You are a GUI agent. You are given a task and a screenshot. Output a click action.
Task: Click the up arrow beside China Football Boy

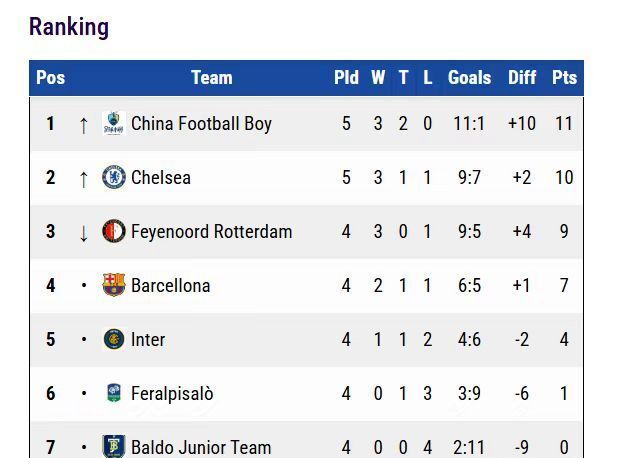point(84,125)
